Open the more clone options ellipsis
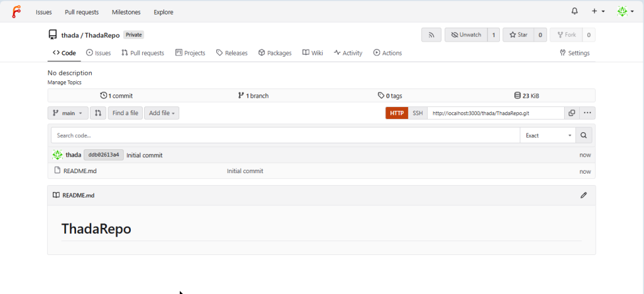Image resolution: width=644 pixels, height=294 pixels. 587,113
